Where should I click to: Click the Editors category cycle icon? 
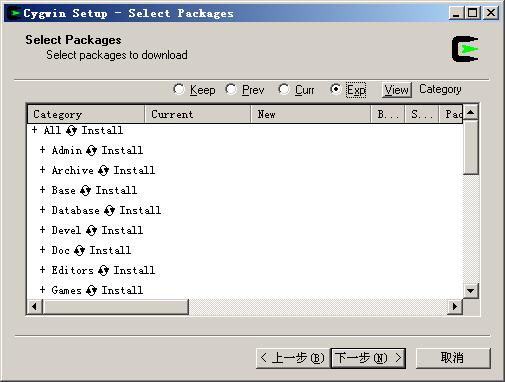[x=103, y=271]
